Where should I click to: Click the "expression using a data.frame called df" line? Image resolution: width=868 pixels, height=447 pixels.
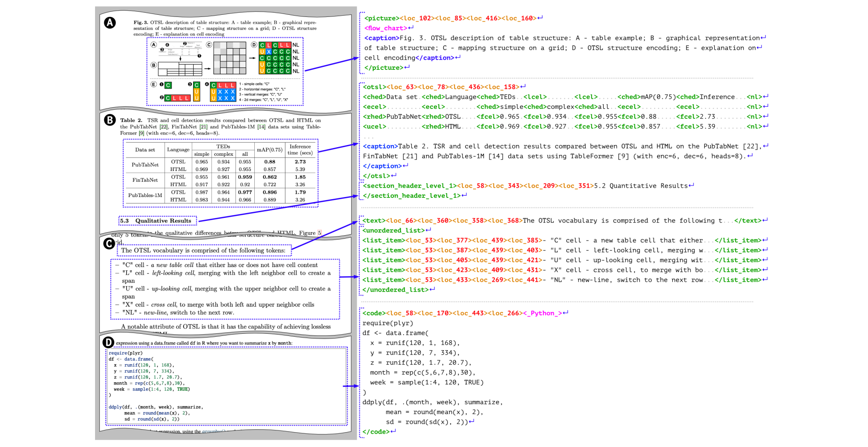[204, 343]
